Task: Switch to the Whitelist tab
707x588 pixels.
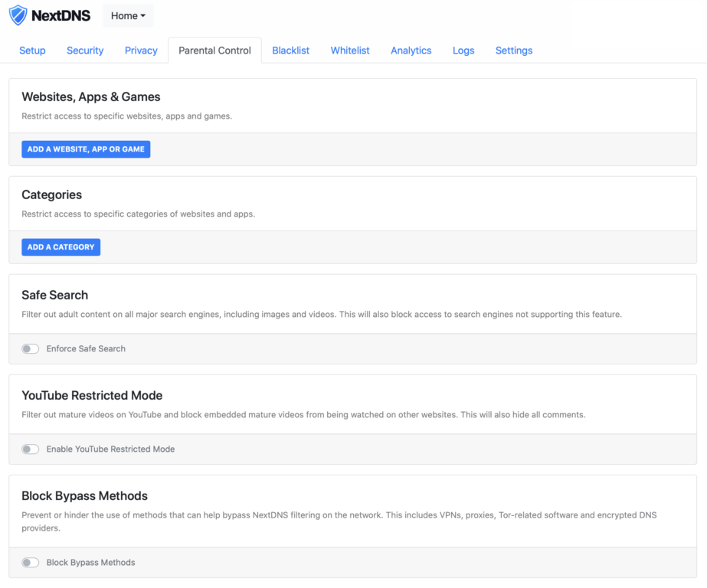Action: [350, 51]
